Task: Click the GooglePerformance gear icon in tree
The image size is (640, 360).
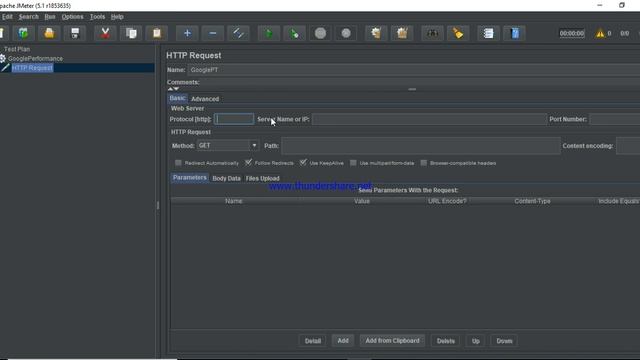Action: point(3,58)
